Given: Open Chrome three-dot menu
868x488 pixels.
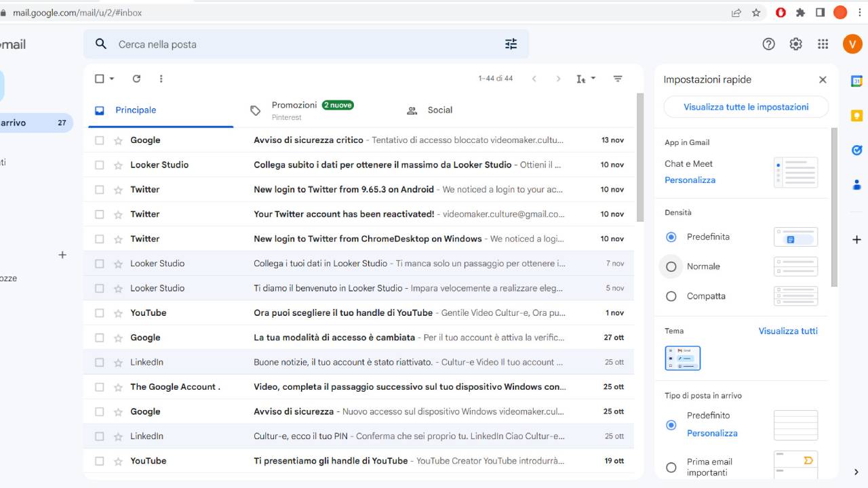Looking at the screenshot, I should 860,12.
